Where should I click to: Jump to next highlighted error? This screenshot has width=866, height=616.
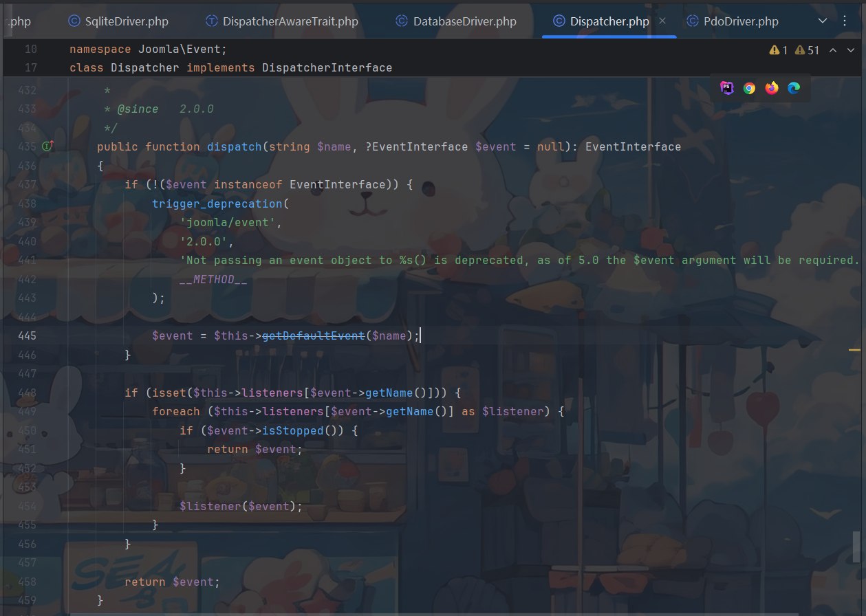click(x=851, y=50)
